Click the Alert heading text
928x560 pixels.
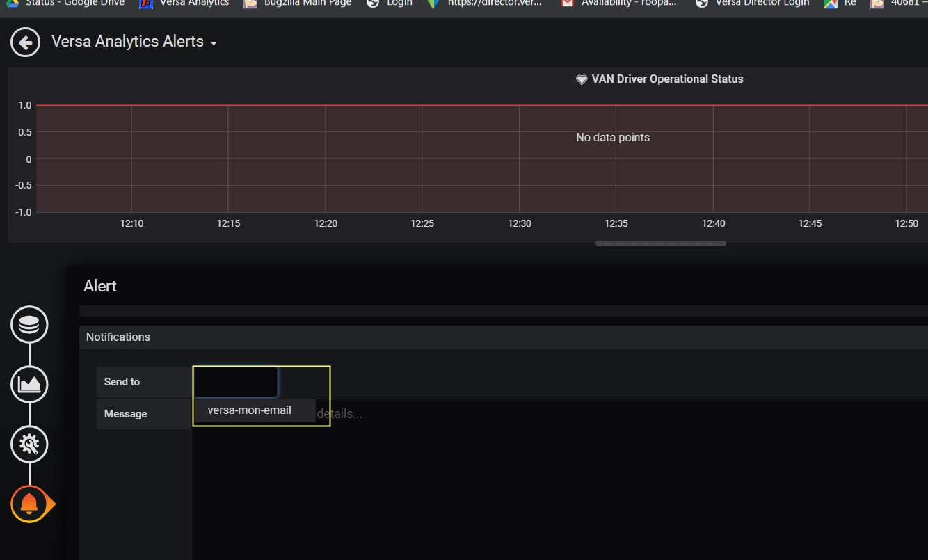tap(100, 286)
